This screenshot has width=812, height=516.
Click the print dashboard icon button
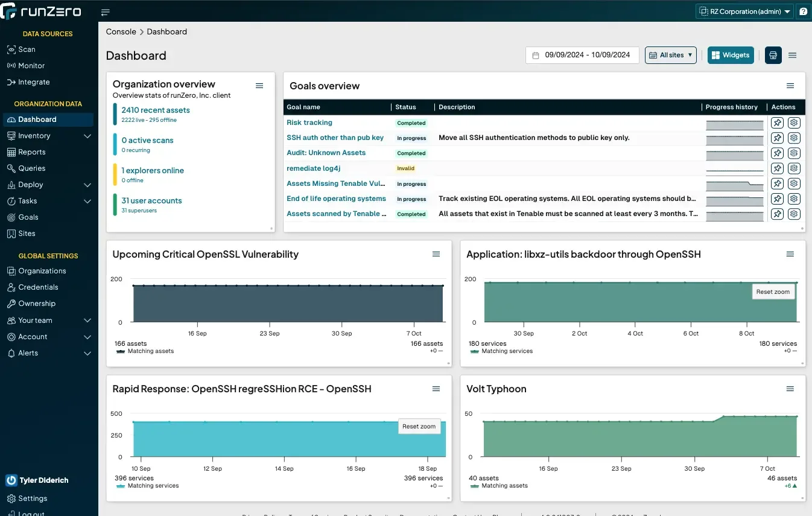point(773,55)
